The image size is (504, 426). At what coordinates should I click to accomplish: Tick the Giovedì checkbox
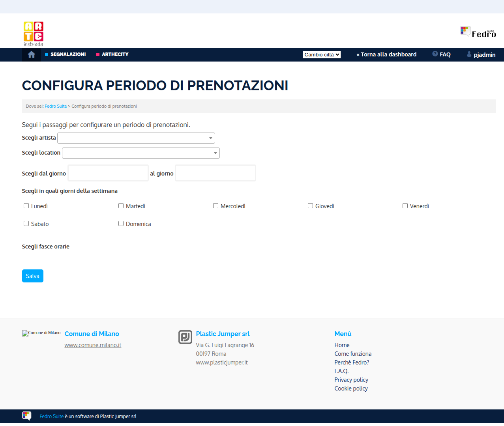(x=311, y=206)
